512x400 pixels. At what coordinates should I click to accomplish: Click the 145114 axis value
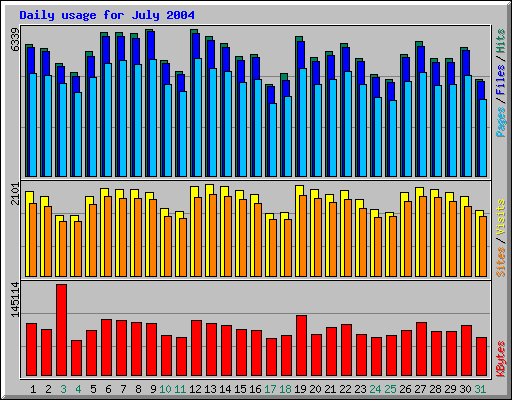(x=15, y=299)
